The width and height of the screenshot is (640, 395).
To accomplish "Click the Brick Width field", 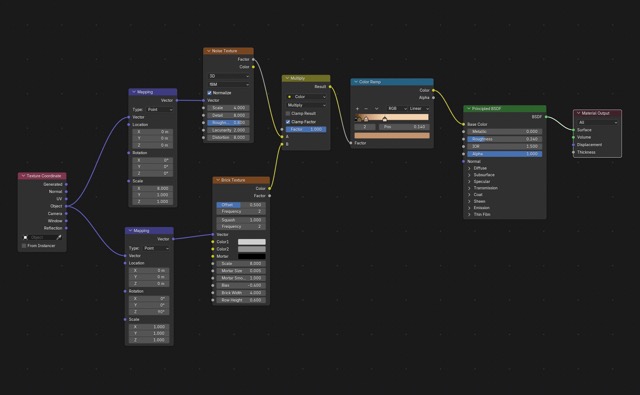I will [x=241, y=293].
